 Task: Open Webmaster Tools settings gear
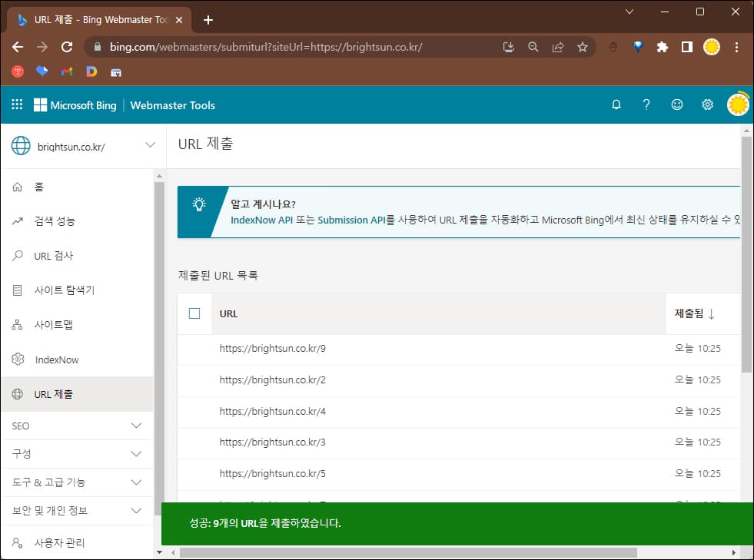(x=707, y=104)
